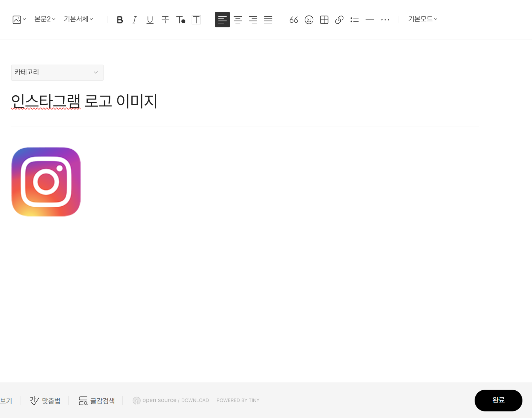This screenshot has height=418, width=532.
Task: Open more toolbar options
Action: 385,20
